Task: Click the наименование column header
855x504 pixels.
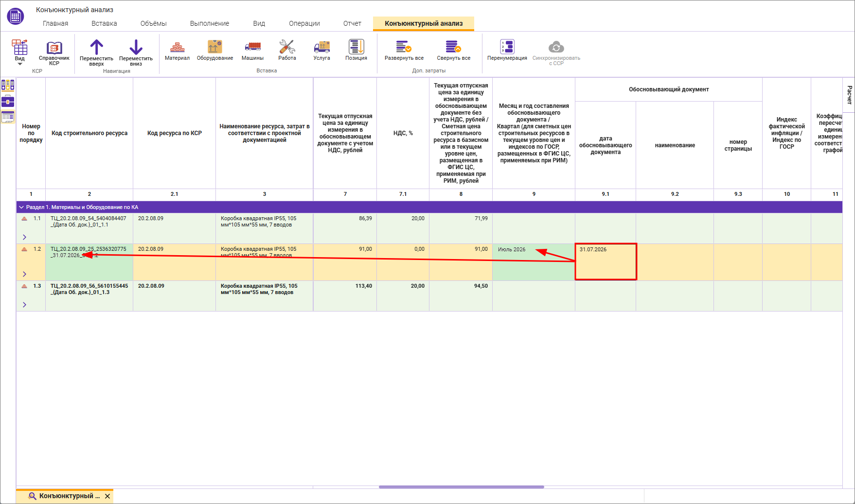Action: (x=675, y=145)
